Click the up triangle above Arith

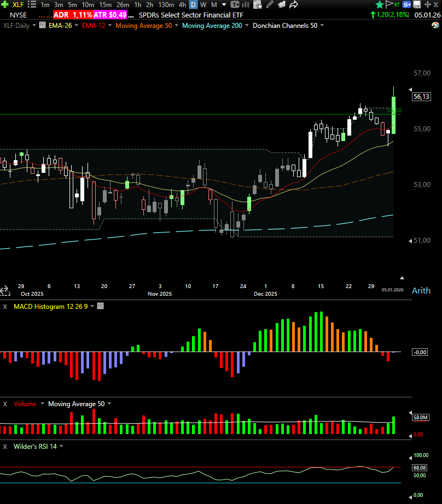402,278
